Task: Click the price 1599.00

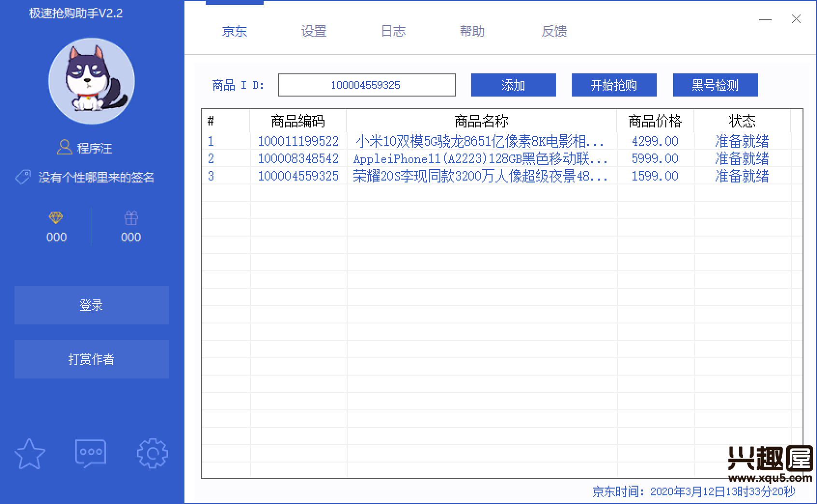Action: (x=655, y=176)
